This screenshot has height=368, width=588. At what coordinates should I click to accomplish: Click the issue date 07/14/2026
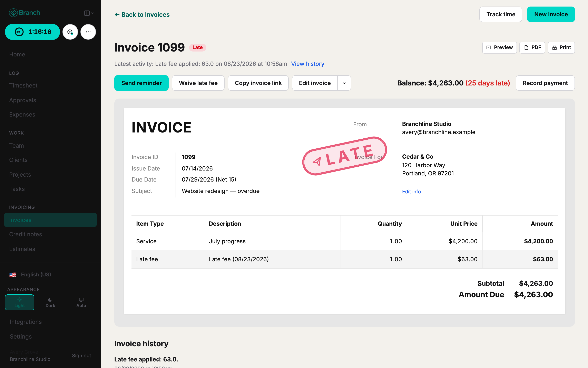point(197,168)
